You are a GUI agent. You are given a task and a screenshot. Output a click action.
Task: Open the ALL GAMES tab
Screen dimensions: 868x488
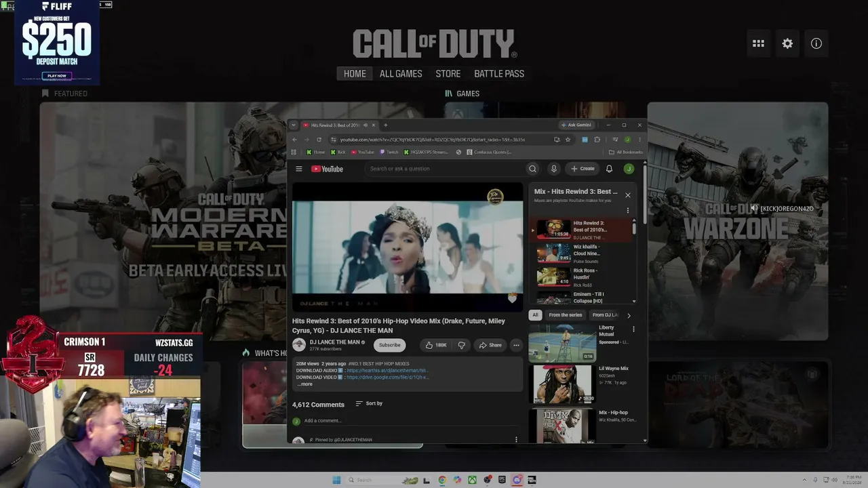click(x=401, y=74)
